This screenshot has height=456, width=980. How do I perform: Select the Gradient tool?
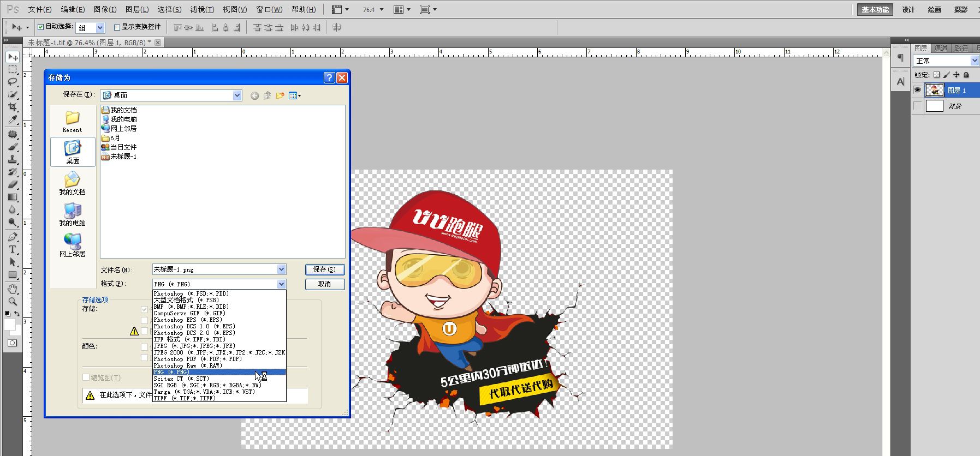13,197
